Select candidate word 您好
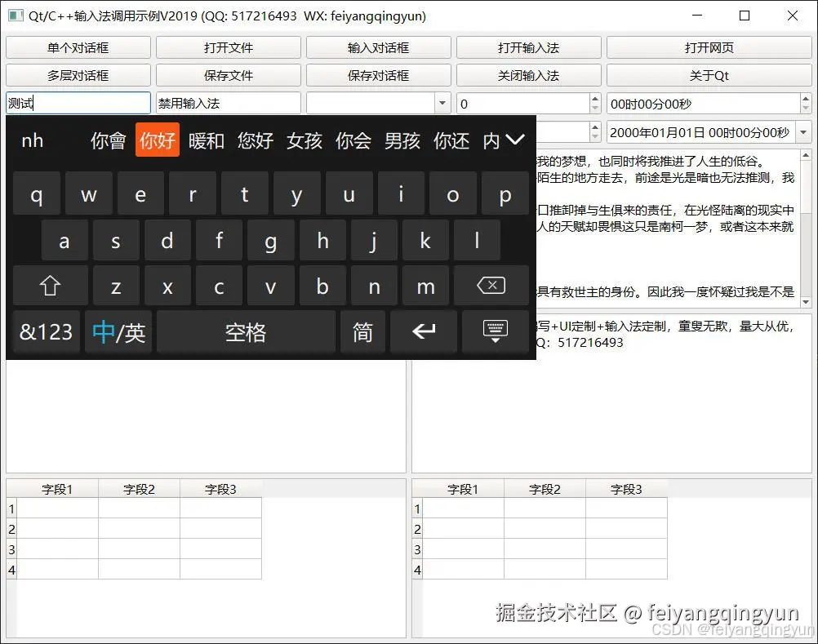This screenshot has height=644, width=818. (x=255, y=140)
